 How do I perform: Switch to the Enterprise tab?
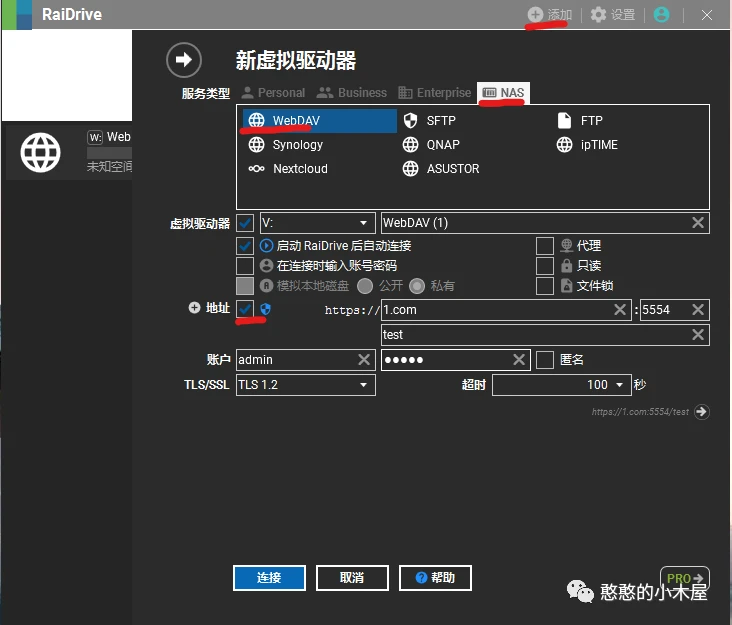click(435, 93)
